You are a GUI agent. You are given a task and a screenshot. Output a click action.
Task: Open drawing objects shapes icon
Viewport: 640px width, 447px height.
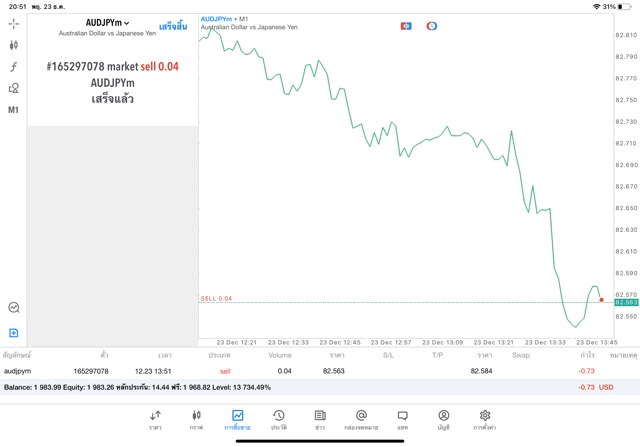coord(13,88)
